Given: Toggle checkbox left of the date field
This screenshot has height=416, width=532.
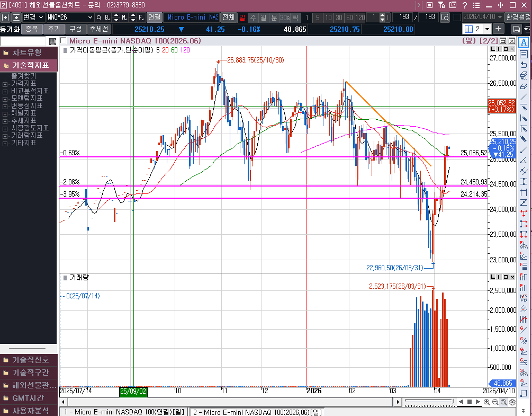Looking at the screenshot, I should [457, 17].
